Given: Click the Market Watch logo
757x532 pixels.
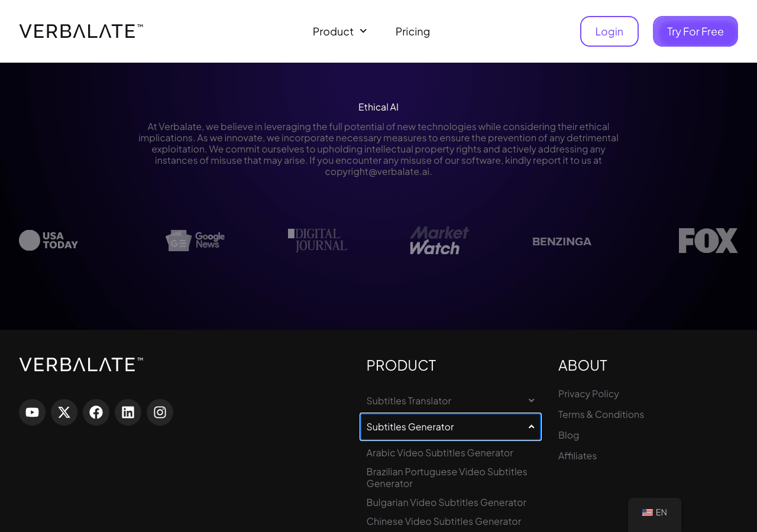Looking at the screenshot, I should pos(439,241).
